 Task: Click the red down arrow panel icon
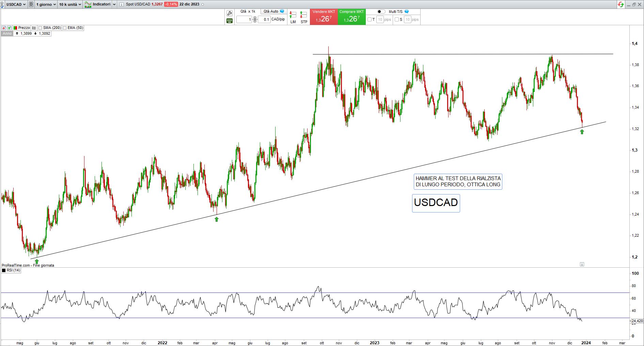[x=4, y=28]
